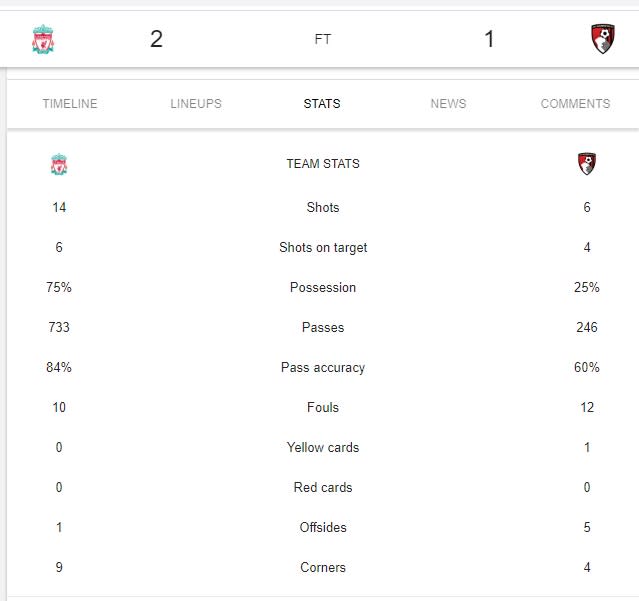Switch to the Lineups tab
639x601 pixels.
pyautogui.click(x=196, y=103)
